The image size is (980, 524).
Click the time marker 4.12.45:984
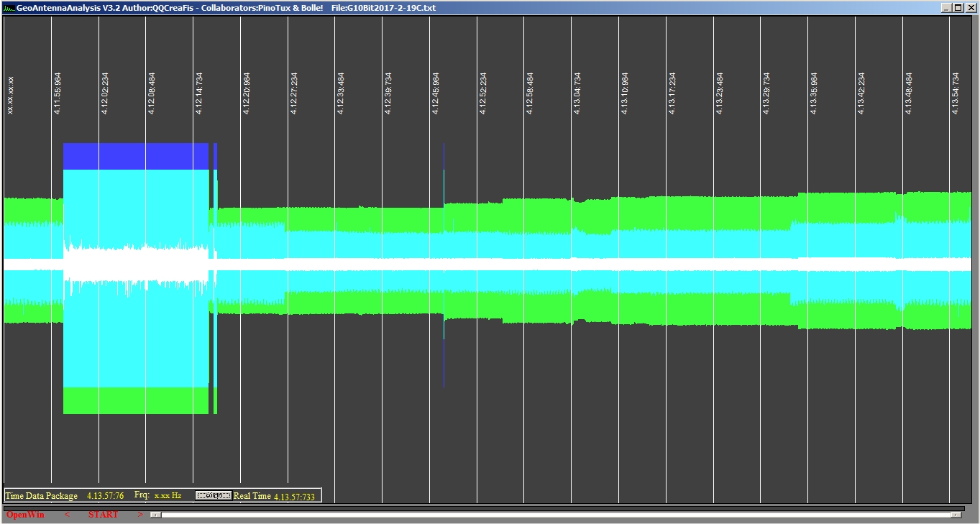pos(436,93)
